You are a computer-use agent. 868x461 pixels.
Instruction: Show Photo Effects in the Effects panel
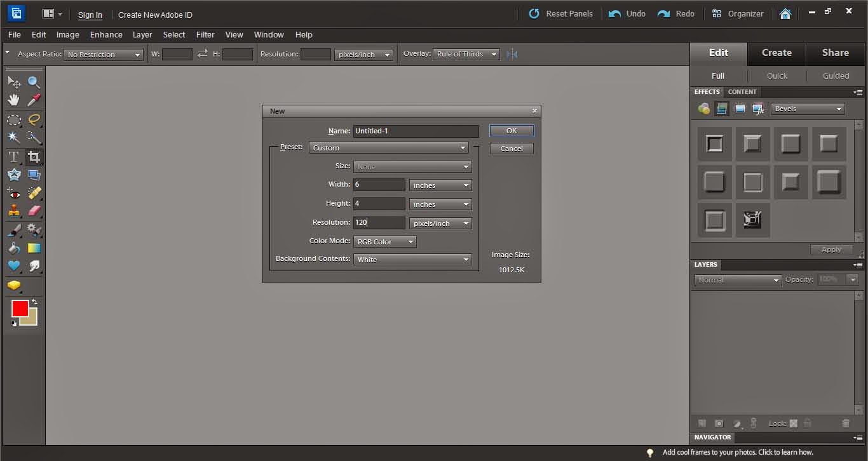(740, 109)
